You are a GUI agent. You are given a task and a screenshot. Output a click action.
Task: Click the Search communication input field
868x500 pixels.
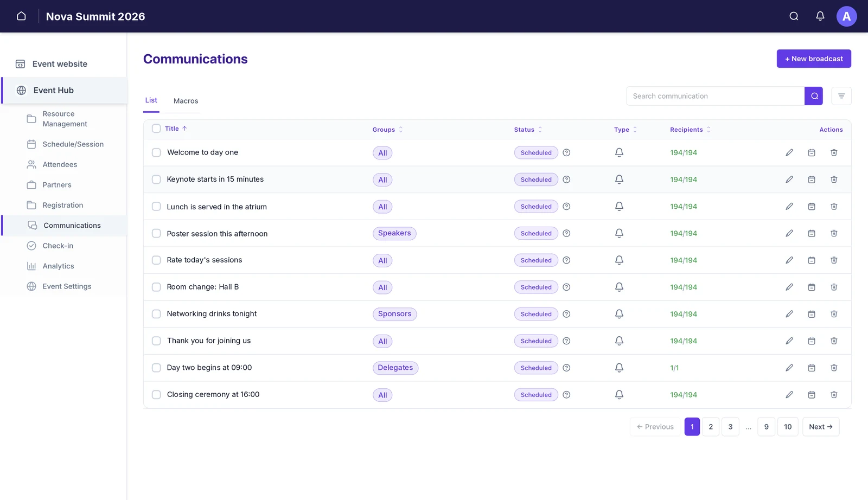pos(716,96)
